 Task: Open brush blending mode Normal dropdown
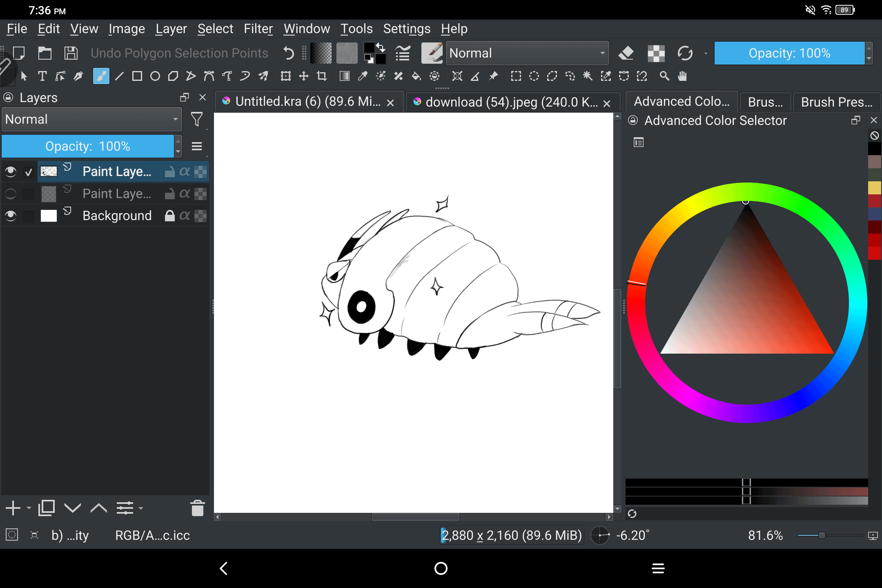[527, 53]
